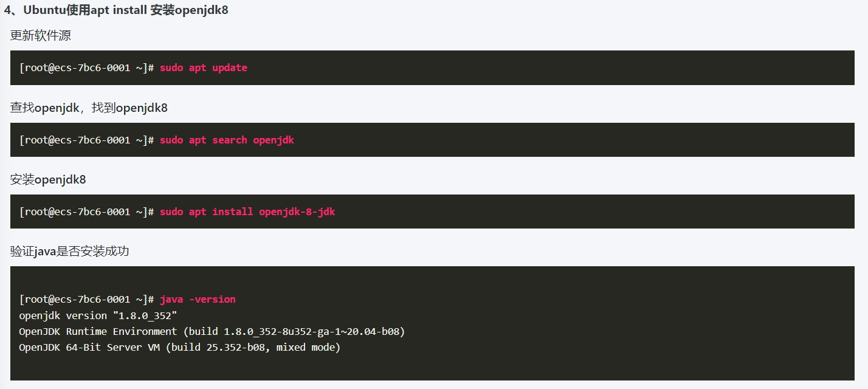
Task: Click the 'sudo apt search openjdk' command
Action: (227, 140)
